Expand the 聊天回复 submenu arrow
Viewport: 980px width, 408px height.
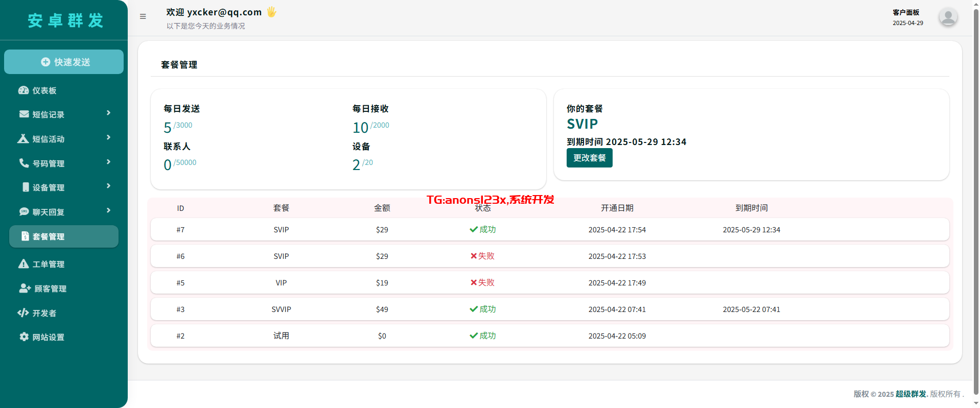(x=108, y=210)
